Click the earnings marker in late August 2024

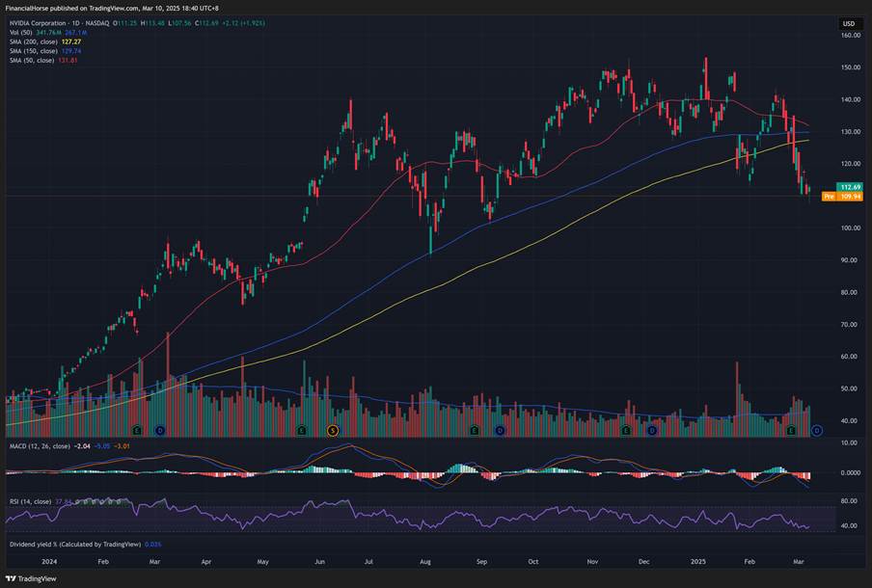[x=475, y=430]
